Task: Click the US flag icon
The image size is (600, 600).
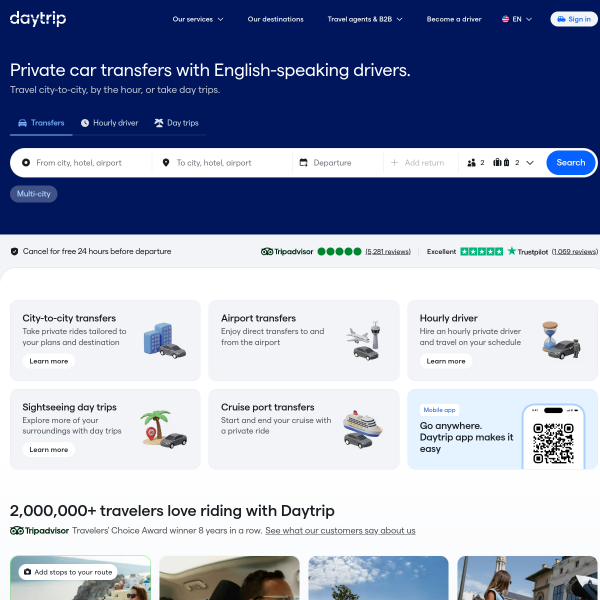Action: pyautogui.click(x=505, y=19)
